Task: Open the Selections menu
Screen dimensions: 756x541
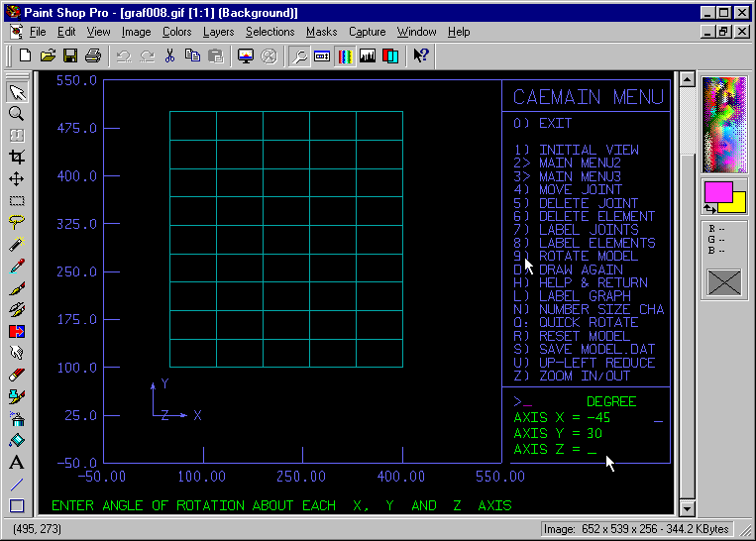Action: [x=270, y=32]
